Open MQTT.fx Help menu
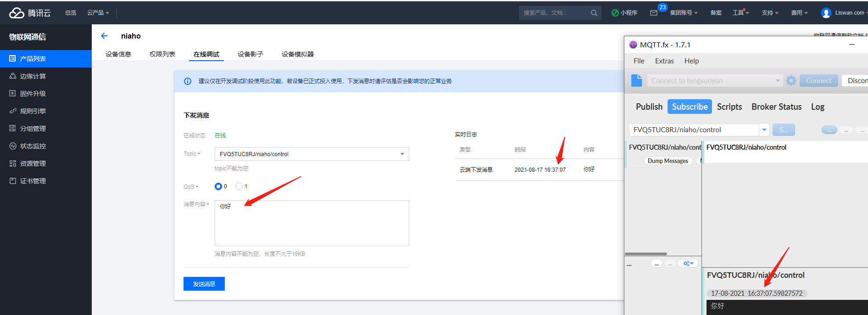 pyautogui.click(x=691, y=61)
